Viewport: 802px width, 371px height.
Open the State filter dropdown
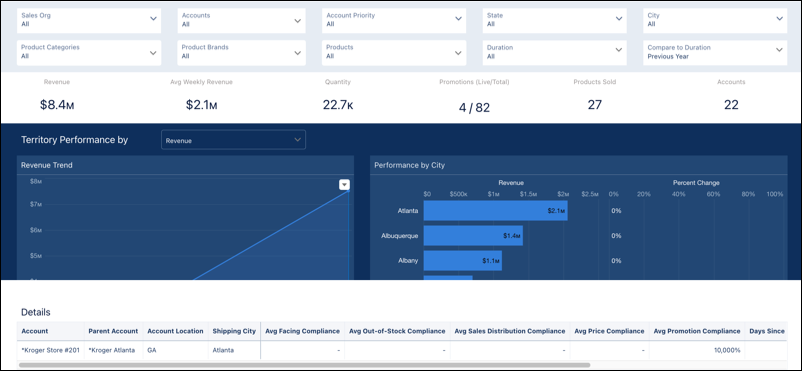(554, 20)
